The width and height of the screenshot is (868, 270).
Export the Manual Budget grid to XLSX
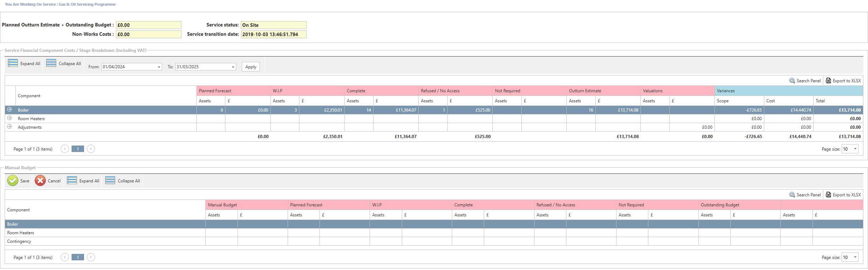pos(843,195)
